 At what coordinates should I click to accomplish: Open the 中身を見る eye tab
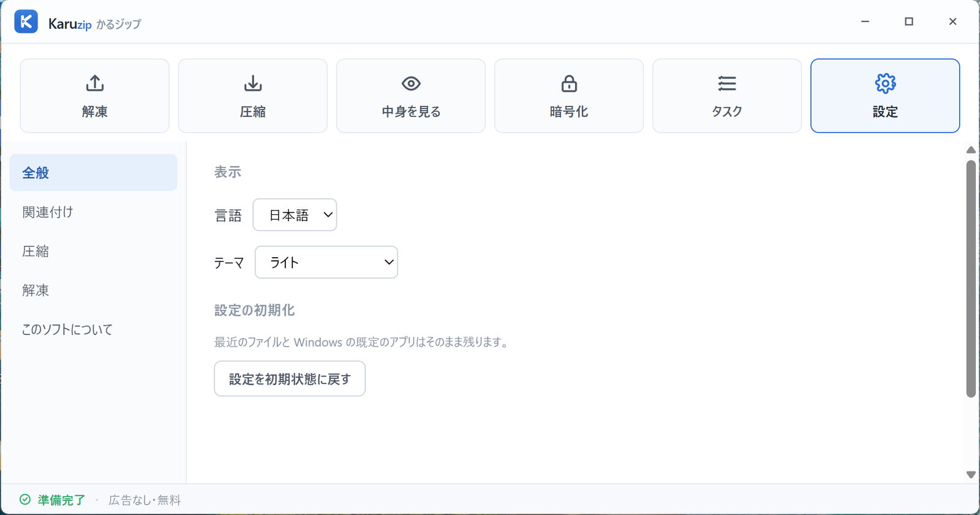tap(411, 96)
